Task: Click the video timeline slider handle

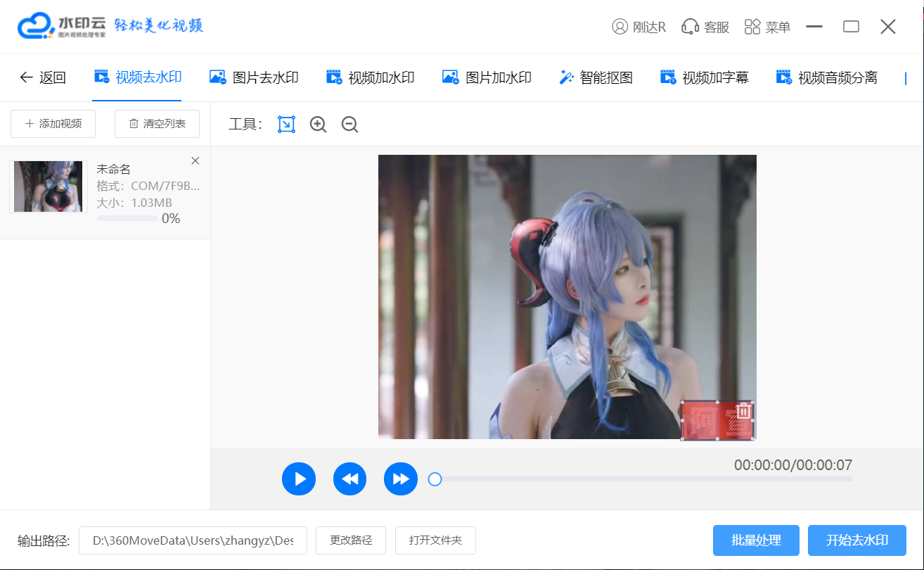Action: pyautogui.click(x=435, y=479)
